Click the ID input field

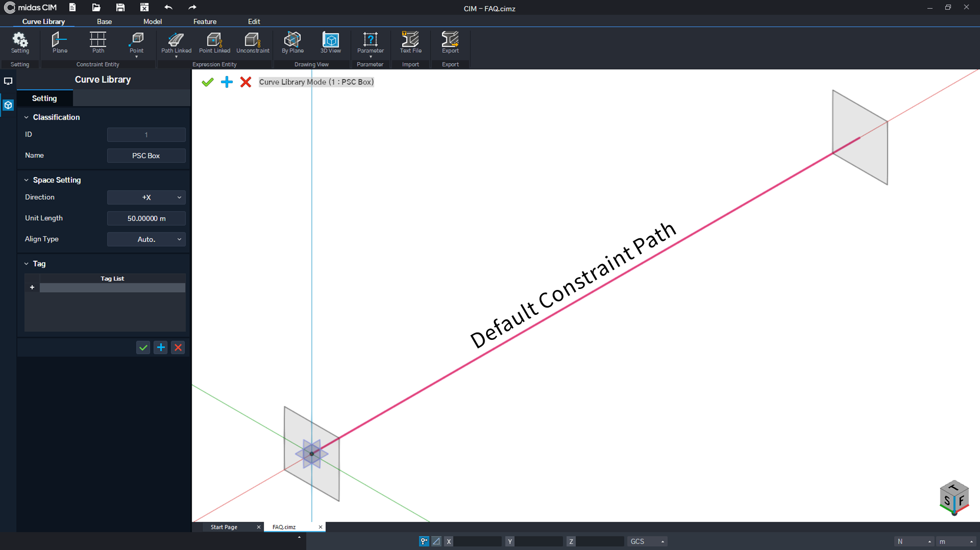(x=146, y=135)
